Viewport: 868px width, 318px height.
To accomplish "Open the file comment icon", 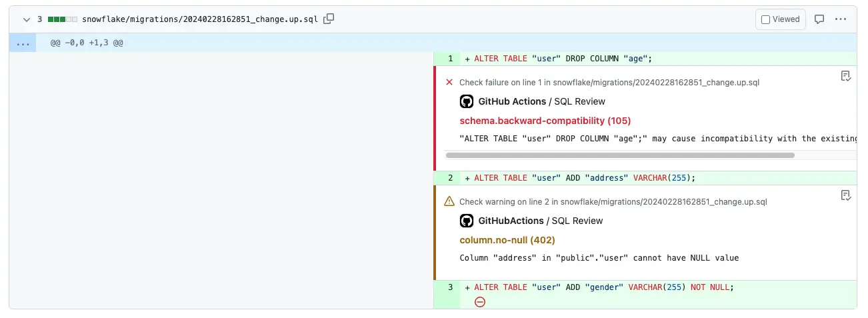I will (820, 19).
